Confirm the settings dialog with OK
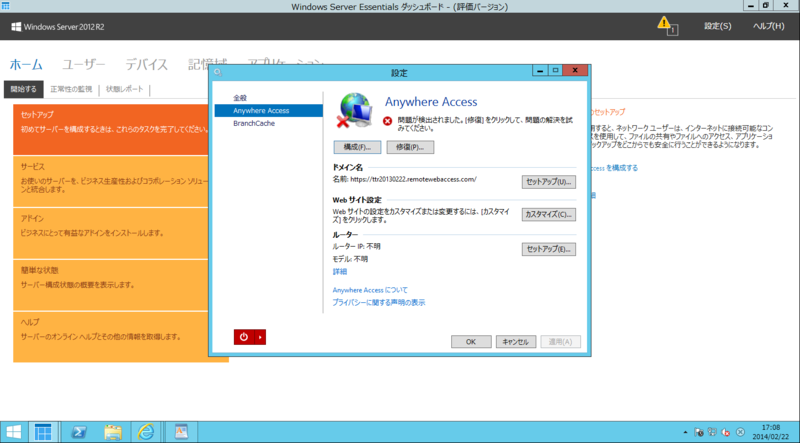Screen dimensions: 800x443 (x=471, y=342)
